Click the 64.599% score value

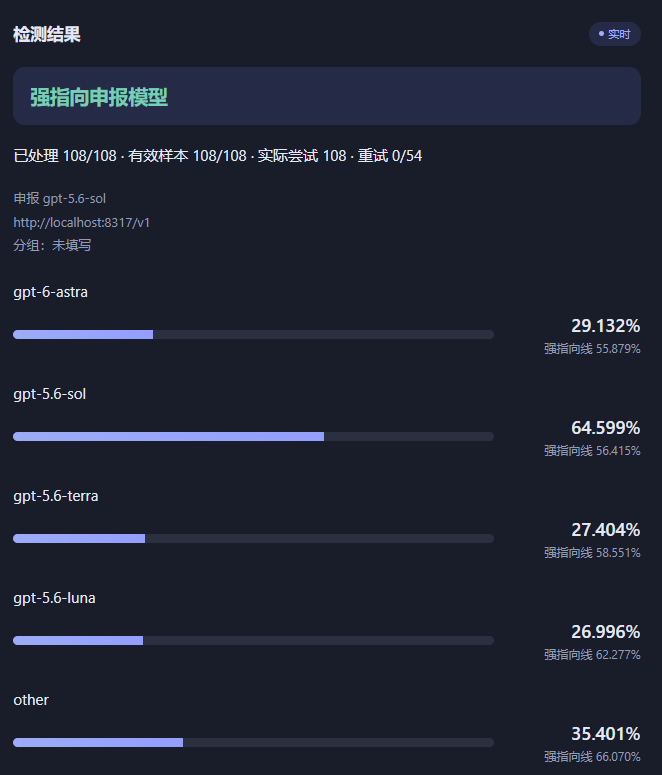click(606, 428)
